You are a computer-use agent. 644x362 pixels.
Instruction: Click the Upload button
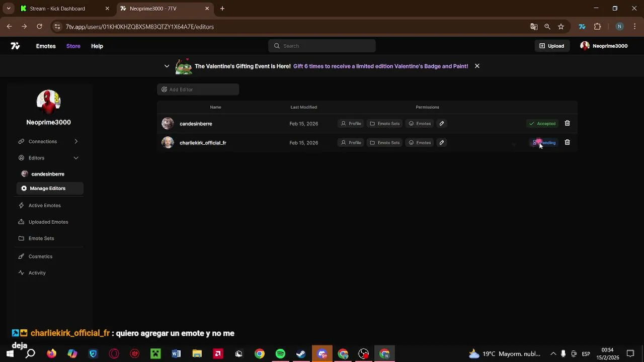(x=552, y=46)
